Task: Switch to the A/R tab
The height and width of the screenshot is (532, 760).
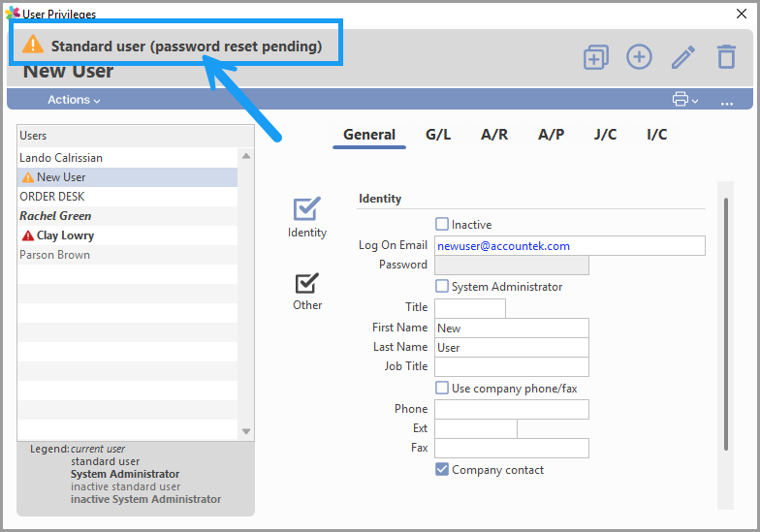Action: coord(494,135)
